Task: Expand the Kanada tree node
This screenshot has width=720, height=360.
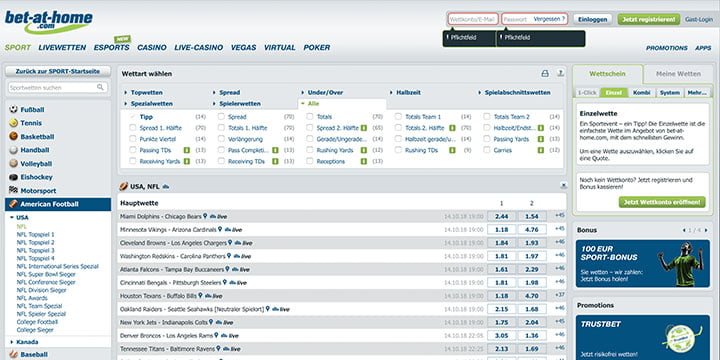Action: click(x=24, y=342)
